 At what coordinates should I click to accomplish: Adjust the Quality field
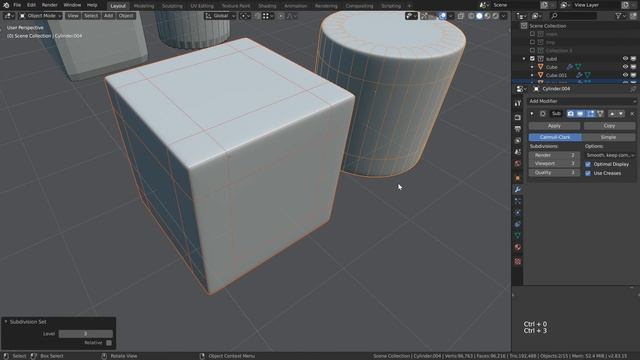pyautogui.click(x=554, y=173)
